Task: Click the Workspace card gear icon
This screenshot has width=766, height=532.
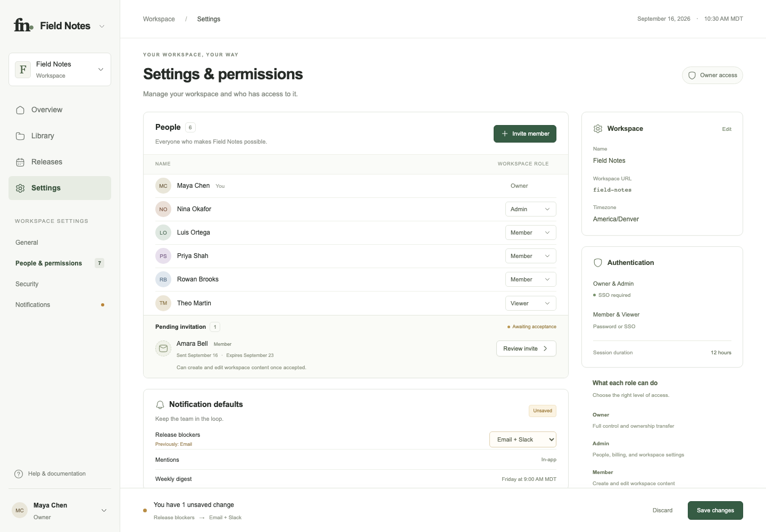Action: [598, 129]
